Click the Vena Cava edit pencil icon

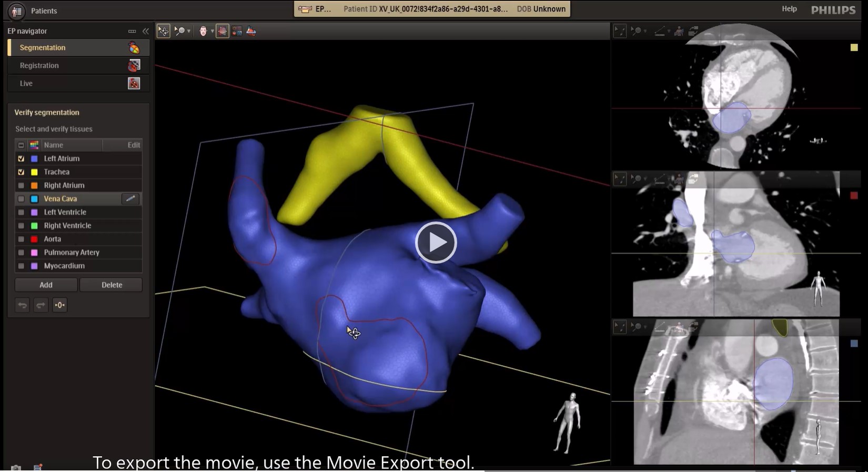tap(130, 198)
